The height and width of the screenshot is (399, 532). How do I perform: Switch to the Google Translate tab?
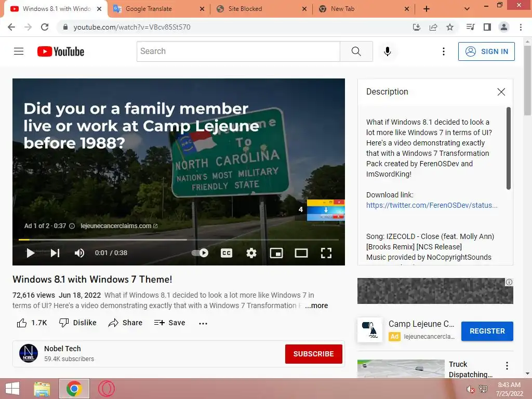pos(158,9)
